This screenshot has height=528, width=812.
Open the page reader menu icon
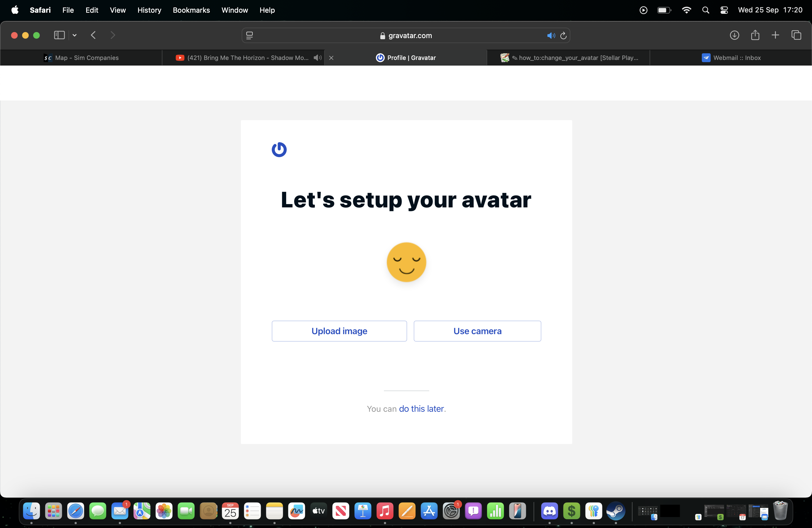pos(249,35)
